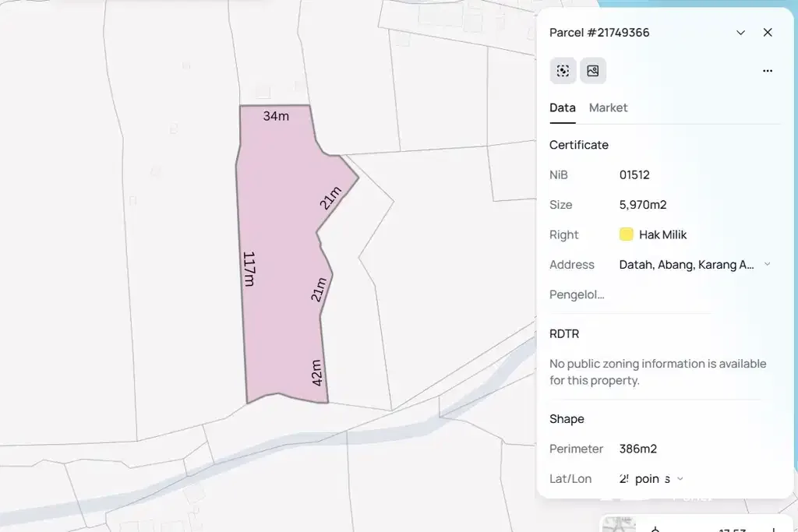This screenshot has height=532, width=798.
Task: Click the Pengelol... field label
Action: (x=577, y=294)
